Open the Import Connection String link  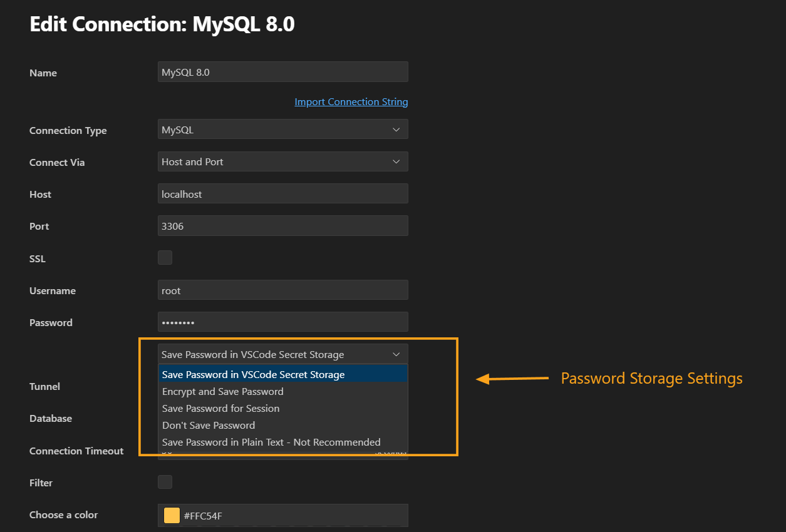click(x=351, y=102)
